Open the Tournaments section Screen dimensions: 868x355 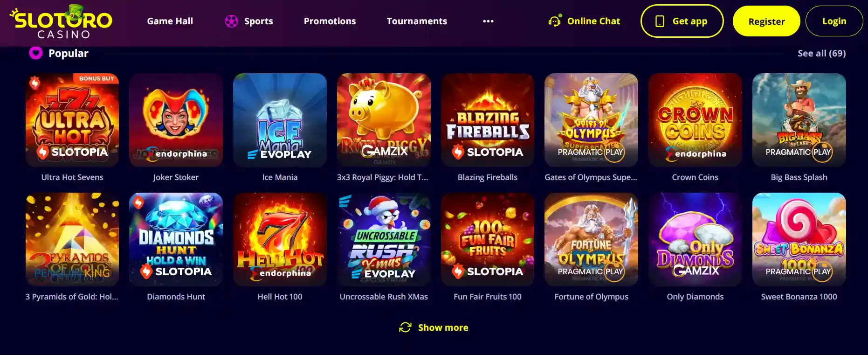(x=417, y=21)
